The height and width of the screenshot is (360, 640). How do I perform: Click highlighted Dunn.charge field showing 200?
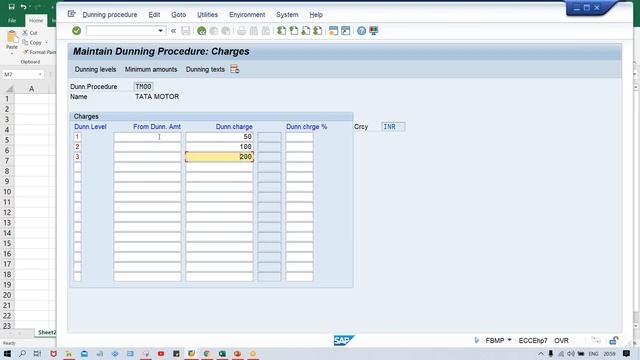click(219, 157)
